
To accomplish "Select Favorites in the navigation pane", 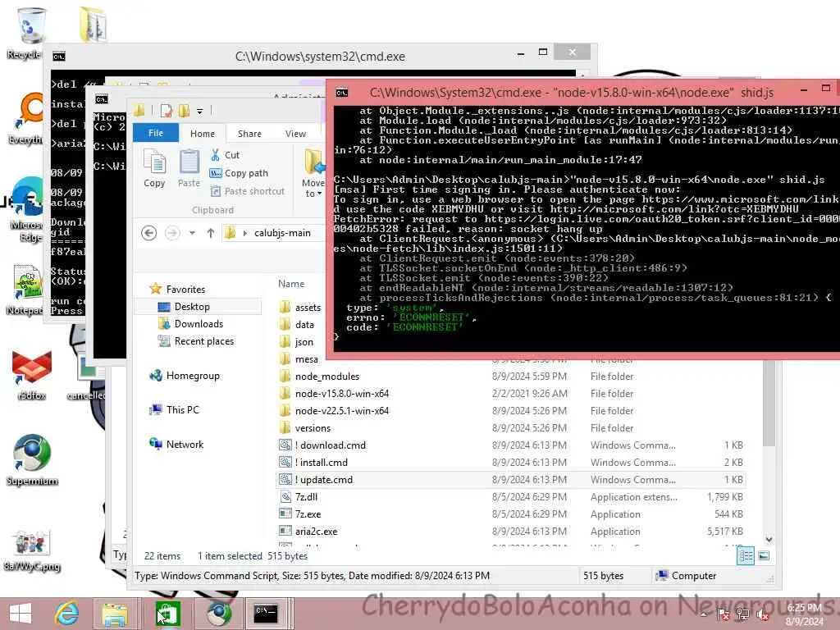I will tap(177, 290).
